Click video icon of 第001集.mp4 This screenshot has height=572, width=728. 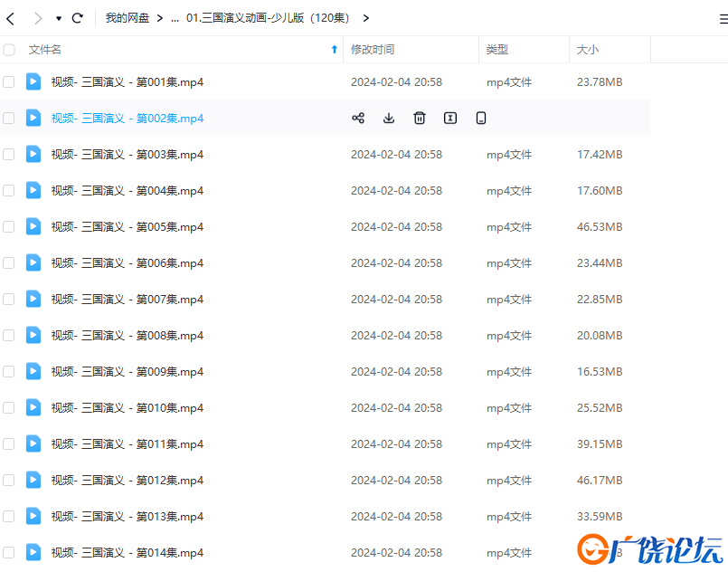pos(33,81)
